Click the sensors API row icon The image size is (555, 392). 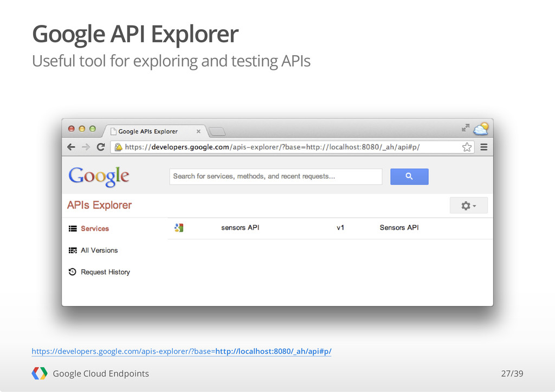tap(179, 227)
